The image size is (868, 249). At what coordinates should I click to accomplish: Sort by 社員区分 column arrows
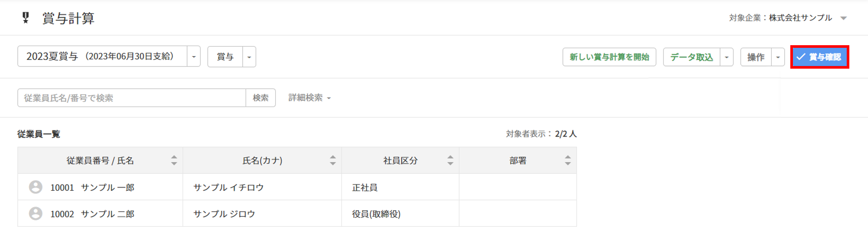(450, 160)
